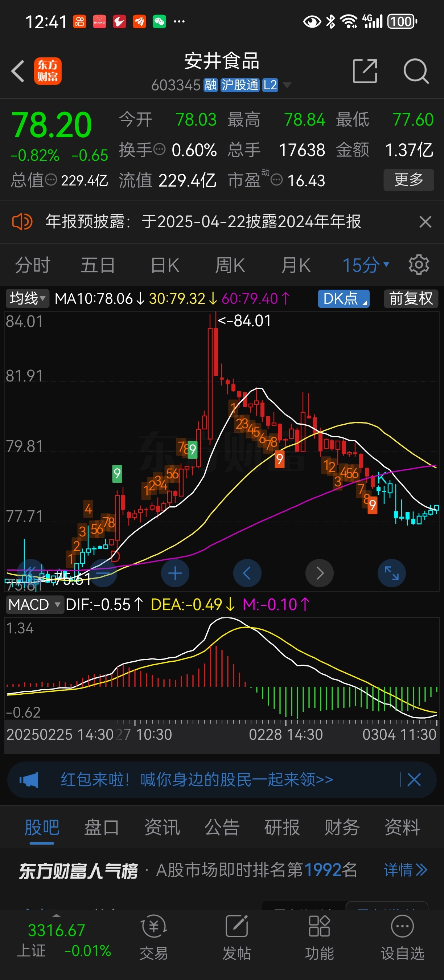Dismiss the annual report notice
Screen dimensions: 444x980
pyautogui.click(x=425, y=221)
